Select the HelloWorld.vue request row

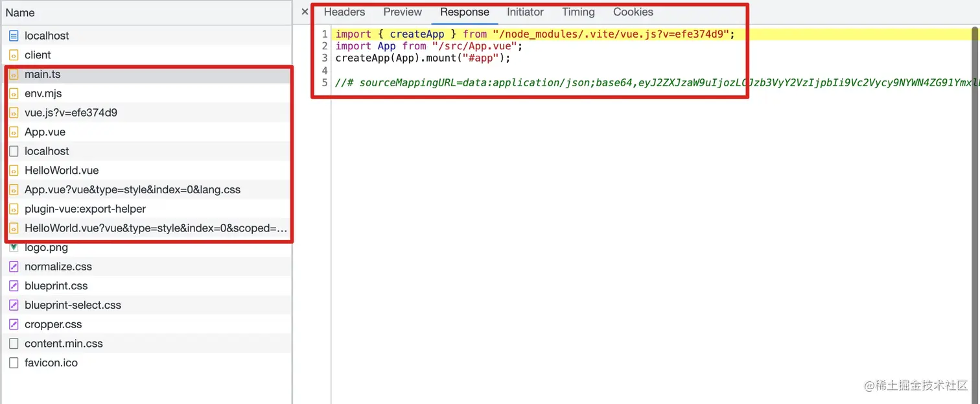click(x=146, y=171)
